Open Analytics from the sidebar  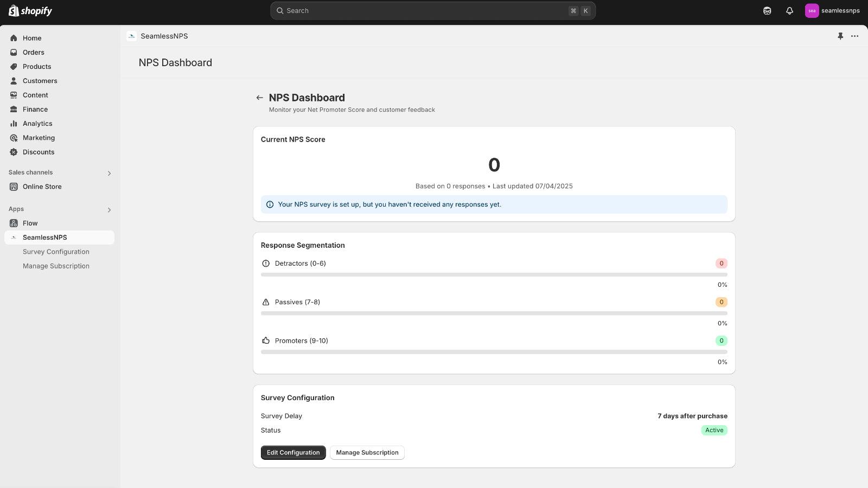tap(37, 124)
